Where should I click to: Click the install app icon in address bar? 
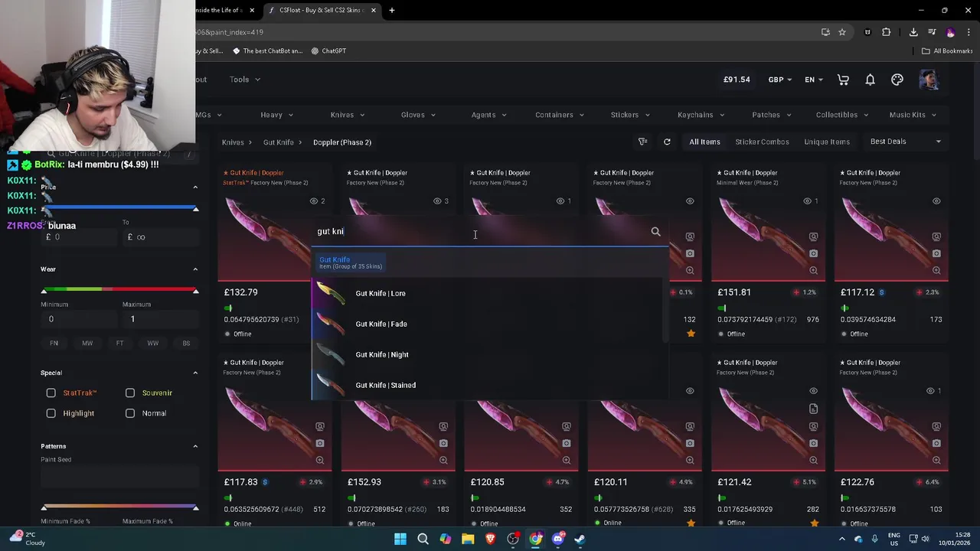click(x=825, y=32)
